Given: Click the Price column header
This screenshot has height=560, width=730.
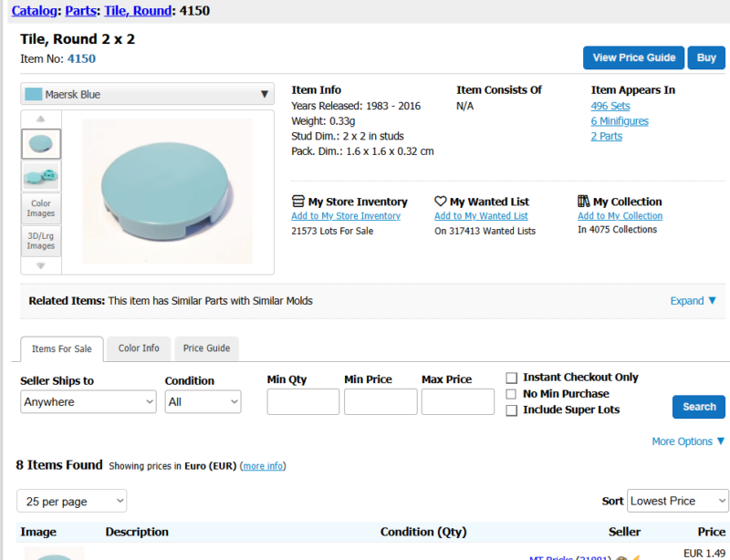Looking at the screenshot, I should point(712,532).
